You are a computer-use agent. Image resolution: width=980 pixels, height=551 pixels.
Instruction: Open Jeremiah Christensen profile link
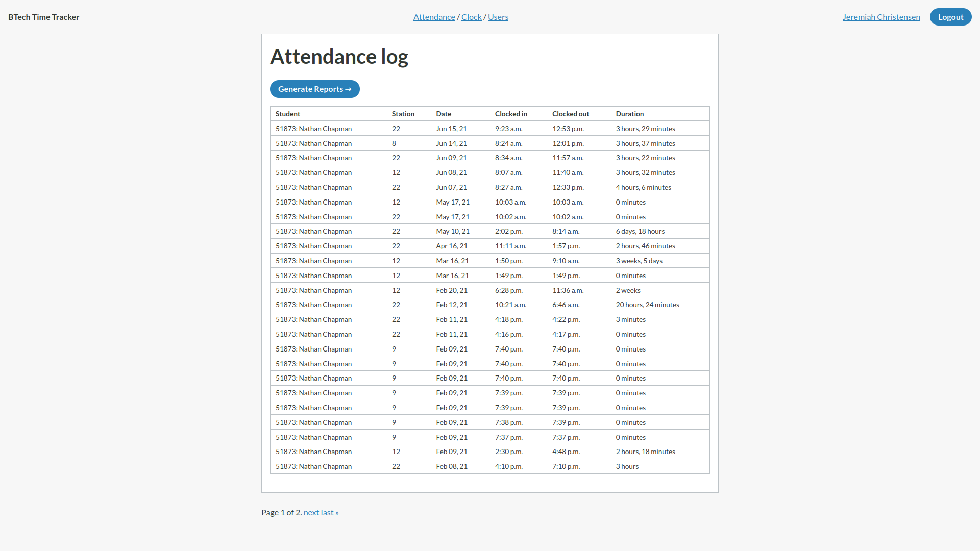point(881,17)
